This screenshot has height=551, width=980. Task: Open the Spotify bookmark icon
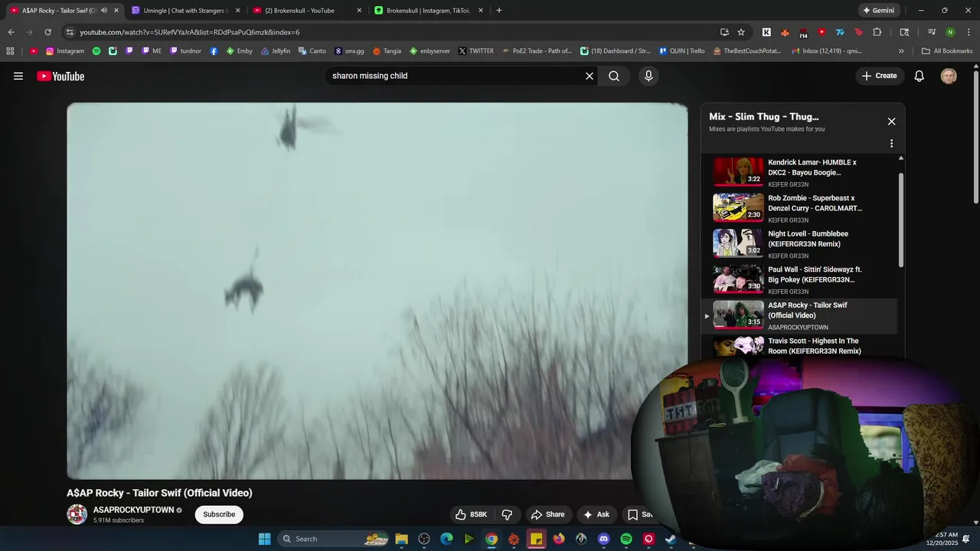tap(96, 51)
